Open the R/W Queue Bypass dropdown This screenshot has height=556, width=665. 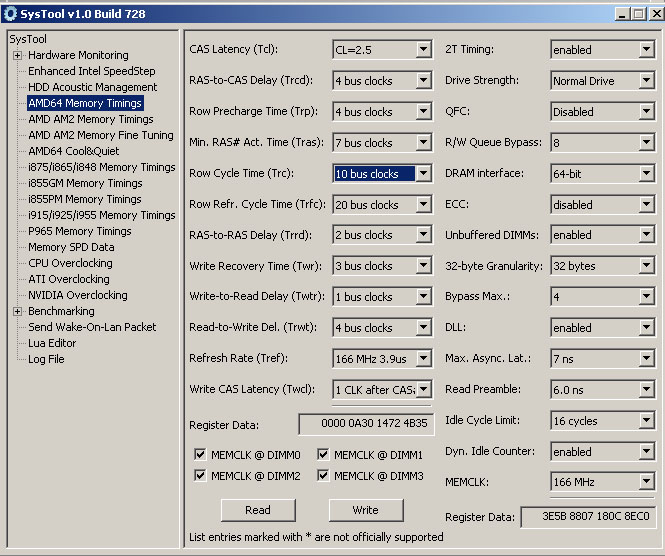(x=603, y=142)
